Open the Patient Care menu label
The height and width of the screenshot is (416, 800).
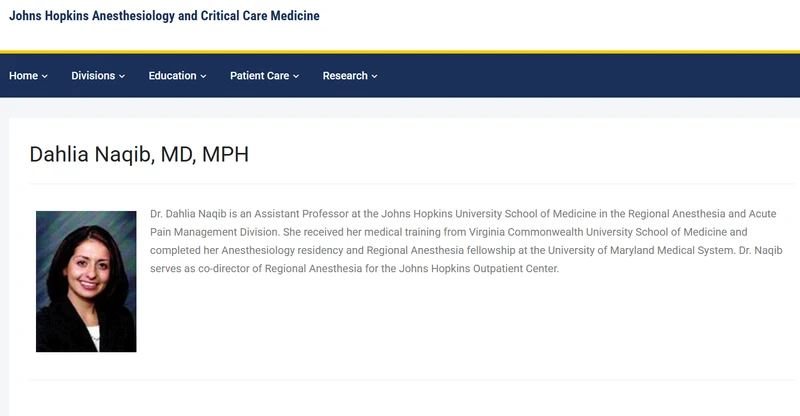pyautogui.click(x=259, y=76)
